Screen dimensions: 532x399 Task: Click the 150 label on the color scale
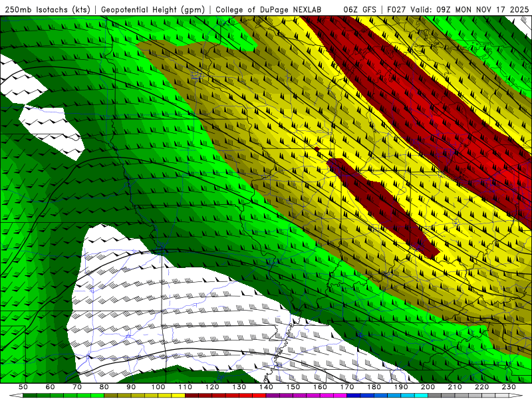(293, 387)
